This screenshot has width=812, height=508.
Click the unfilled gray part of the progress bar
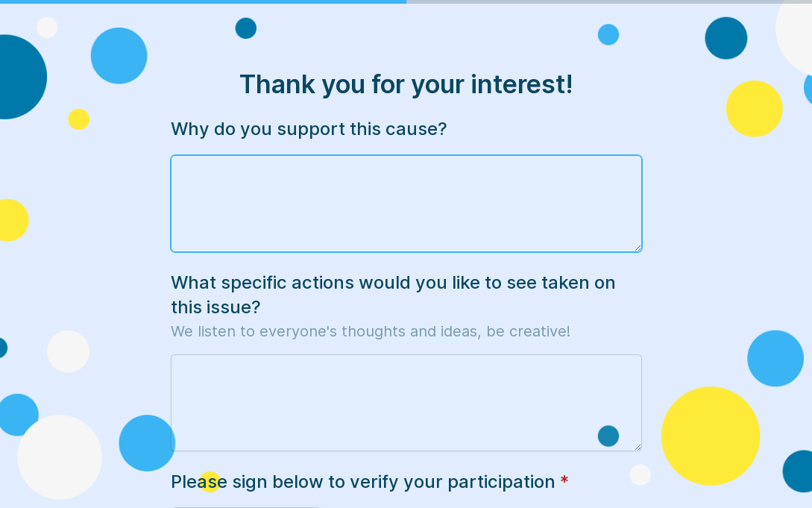click(608, 1)
